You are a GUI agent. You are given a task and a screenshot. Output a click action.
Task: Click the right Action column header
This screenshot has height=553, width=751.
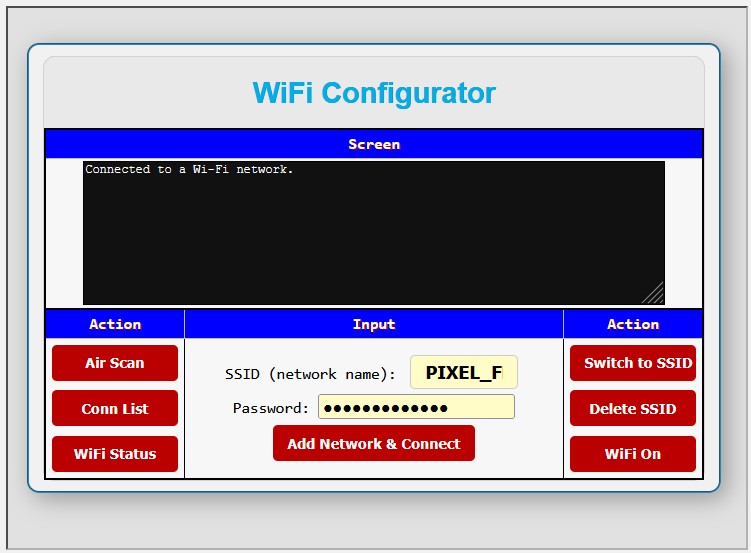point(633,324)
